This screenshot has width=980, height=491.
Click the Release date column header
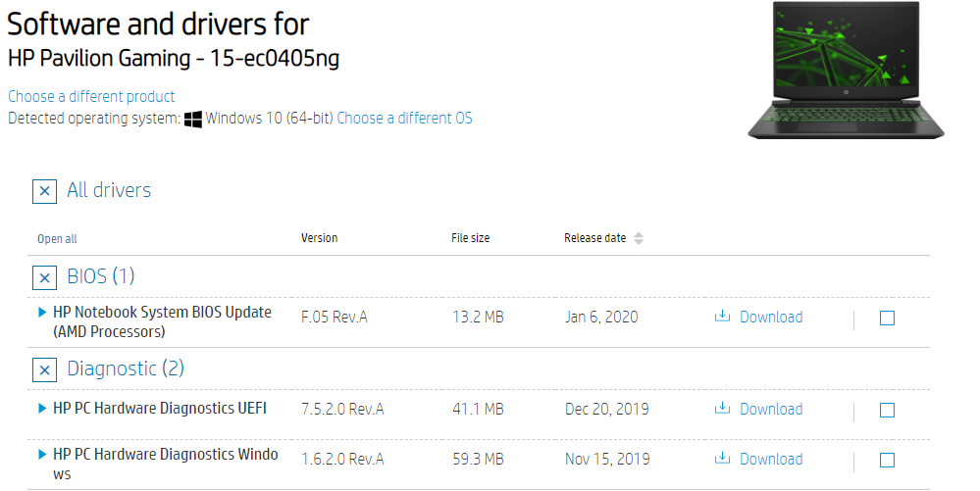[x=594, y=238]
